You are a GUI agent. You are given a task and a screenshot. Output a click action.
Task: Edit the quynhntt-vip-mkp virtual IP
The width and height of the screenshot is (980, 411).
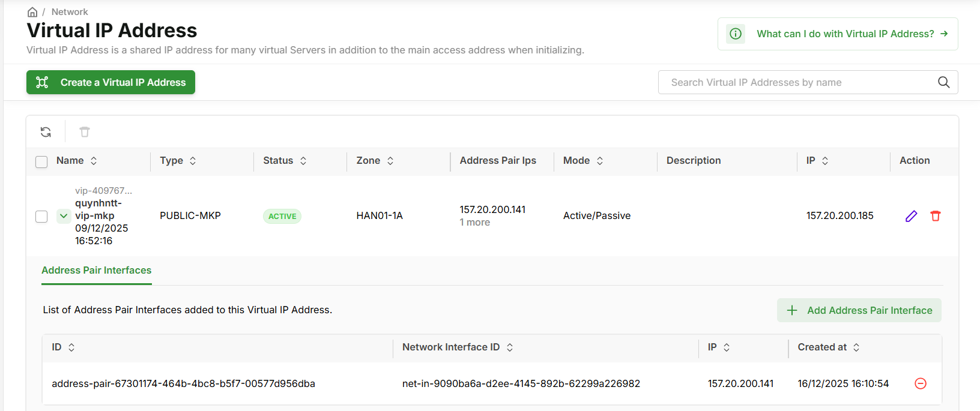pyautogui.click(x=911, y=216)
